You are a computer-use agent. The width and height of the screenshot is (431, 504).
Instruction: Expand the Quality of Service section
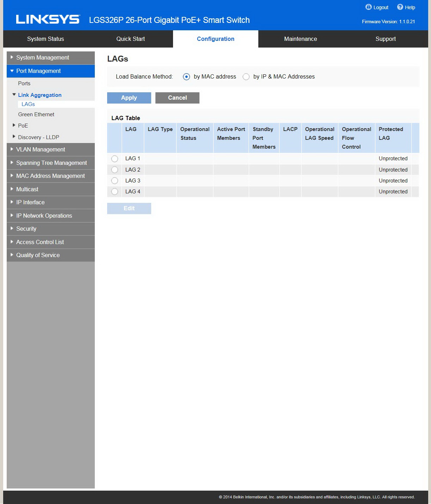point(51,255)
